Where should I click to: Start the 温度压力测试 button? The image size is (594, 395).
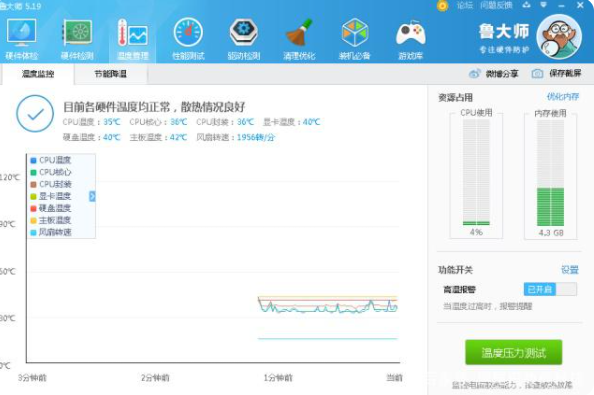click(x=513, y=353)
